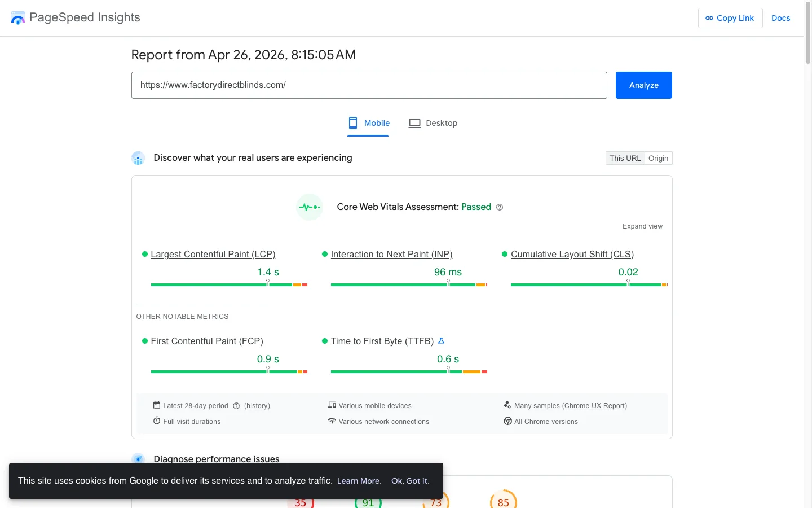
Task: Open Cumulative Layout Shift (CLS) link
Action: tap(572, 255)
